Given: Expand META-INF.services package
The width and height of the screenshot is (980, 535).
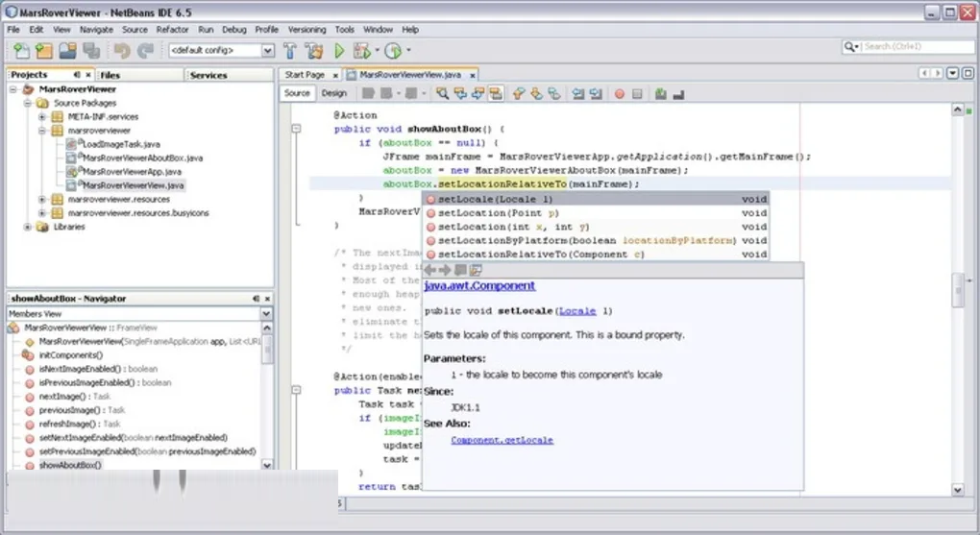Looking at the screenshot, I should [42, 117].
